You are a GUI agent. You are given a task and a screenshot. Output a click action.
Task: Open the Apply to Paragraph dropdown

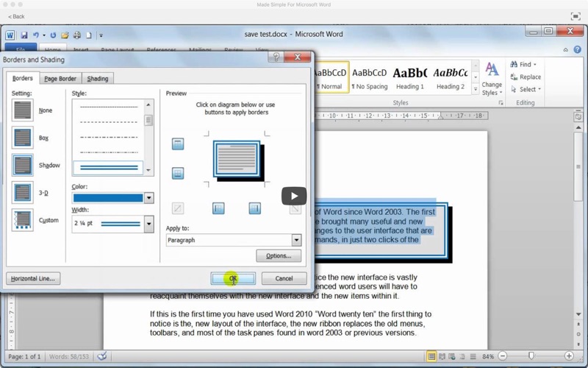[x=296, y=240]
